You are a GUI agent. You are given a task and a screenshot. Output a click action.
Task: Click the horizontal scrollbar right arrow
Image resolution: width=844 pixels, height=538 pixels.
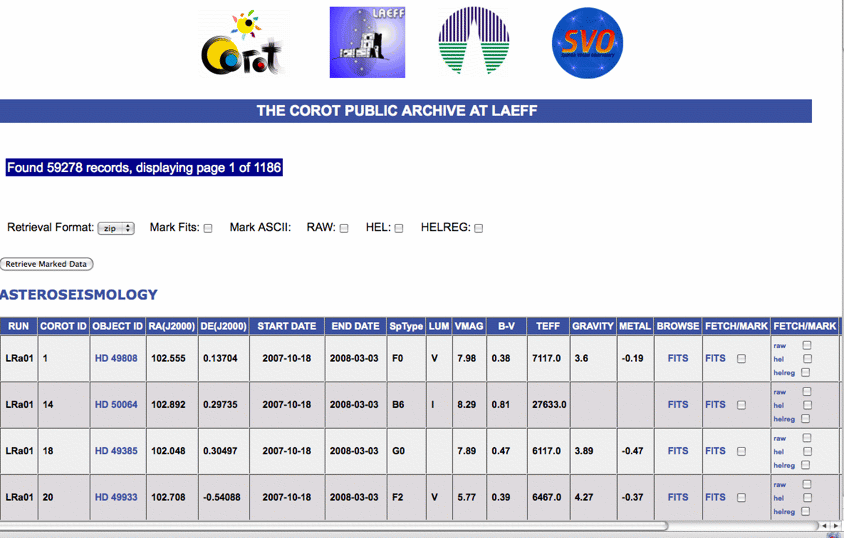[835, 525]
